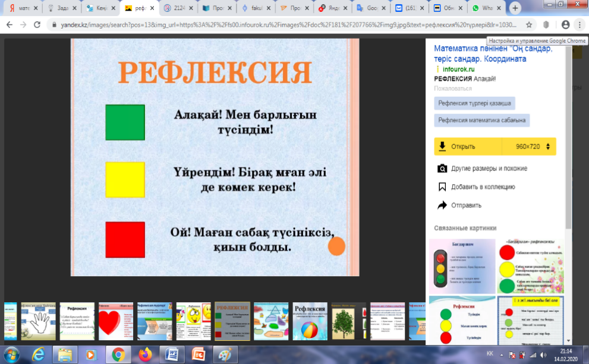Screen dimensions: 589x364
Task: Bookmark this page with the star icon
Action: [529, 25]
